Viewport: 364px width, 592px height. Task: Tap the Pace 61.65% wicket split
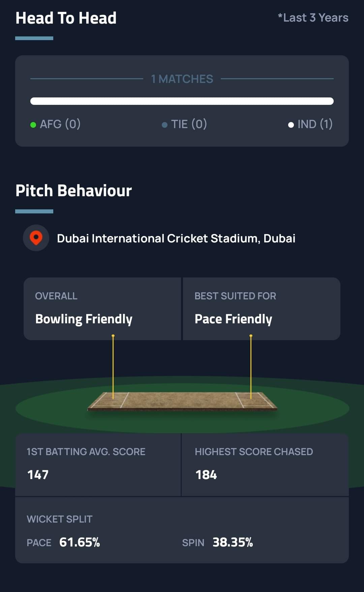click(63, 542)
